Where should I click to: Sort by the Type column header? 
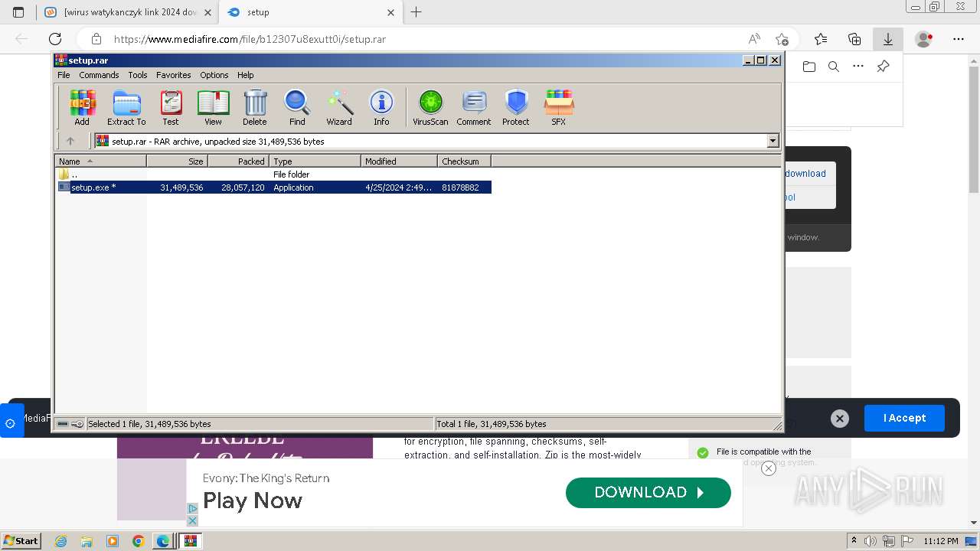click(315, 161)
